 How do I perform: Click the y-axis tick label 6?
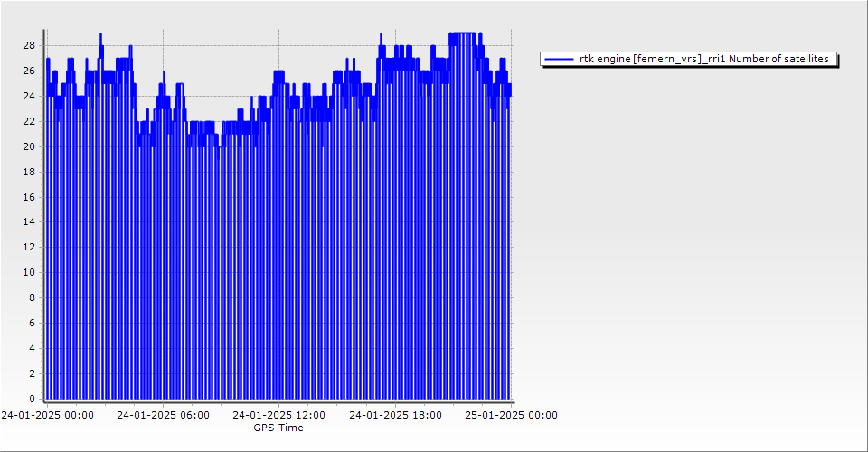coord(32,323)
